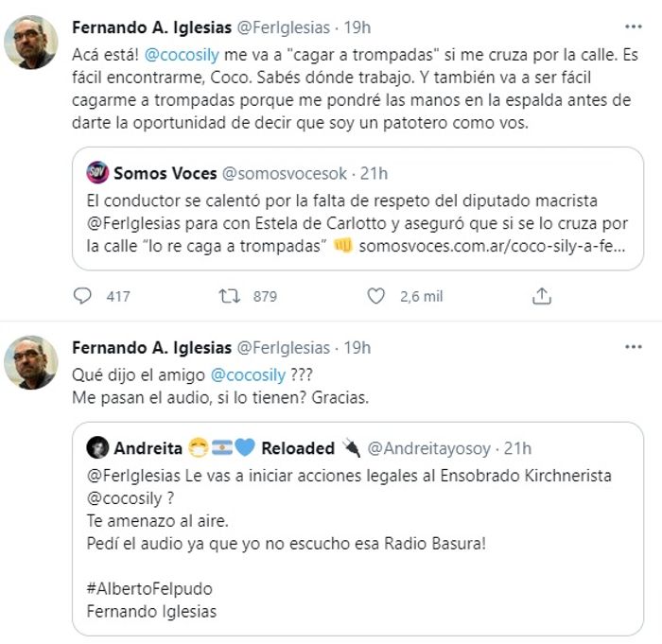662x644 pixels.
Task: Click the Somos Voces profile icon
Action: click(x=97, y=173)
